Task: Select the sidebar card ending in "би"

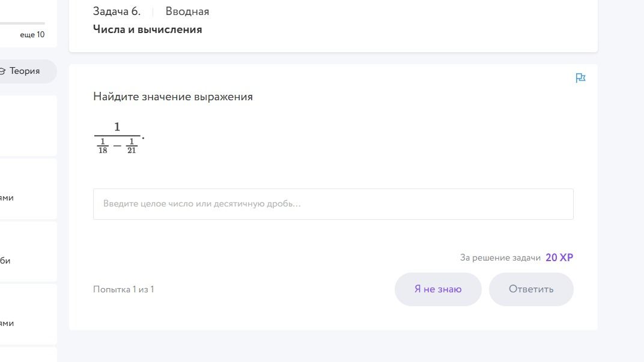Action: click(28, 251)
